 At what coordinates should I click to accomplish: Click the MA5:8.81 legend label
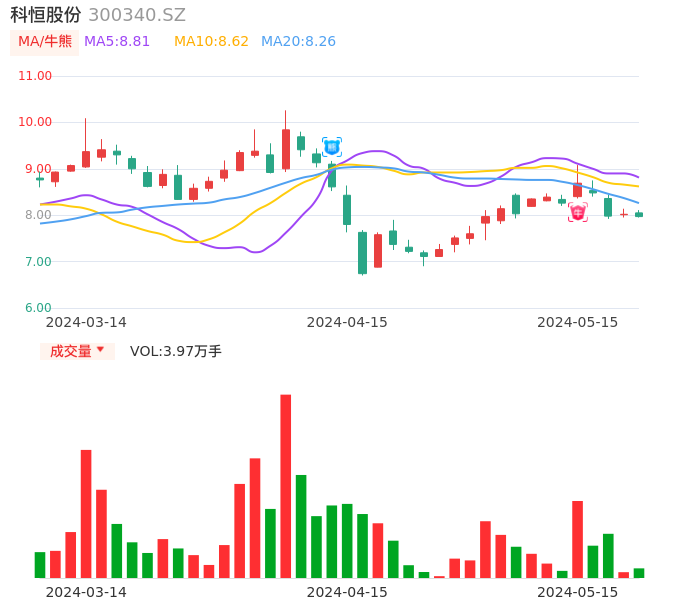click(117, 42)
